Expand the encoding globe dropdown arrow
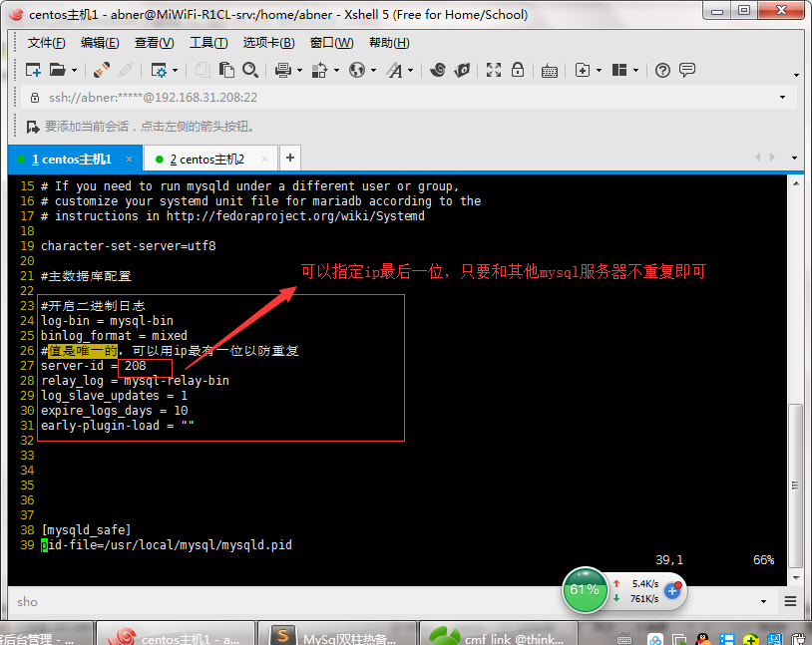The height and width of the screenshot is (645, 812). coord(373,70)
